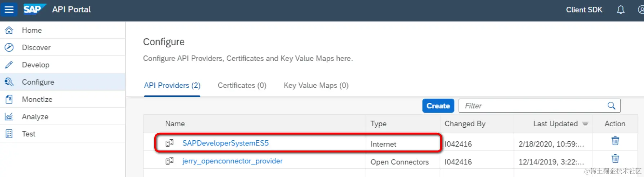Click the Last Updated column header
The height and width of the screenshot is (177, 644).
click(x=555, y=124)
